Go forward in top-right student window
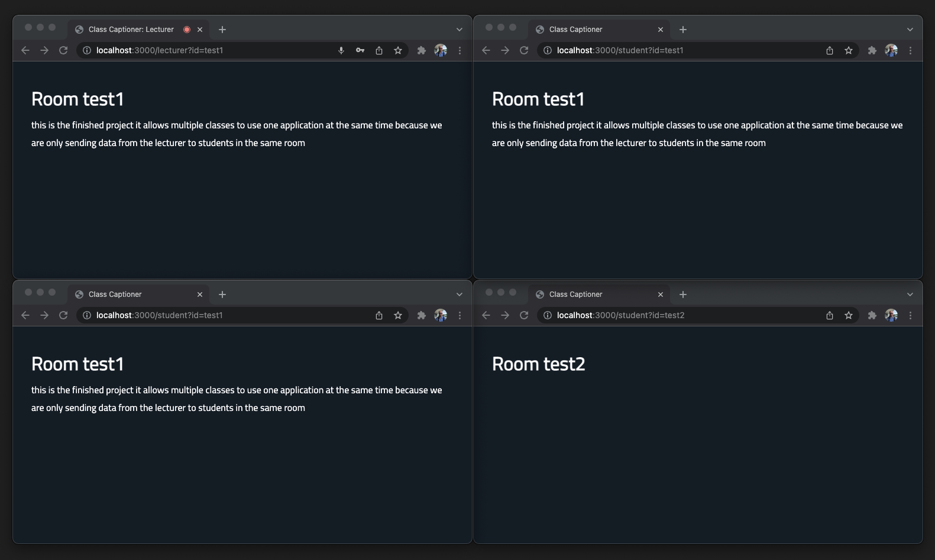Screen dimensions: 935x560 (505, 50)
